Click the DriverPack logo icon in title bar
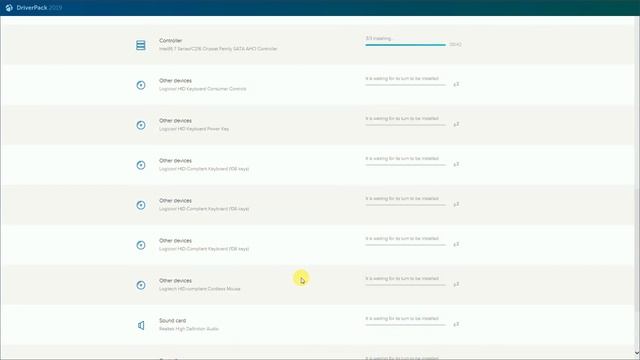Viewport: 640px width, 360px height. (x=9, y=8)
